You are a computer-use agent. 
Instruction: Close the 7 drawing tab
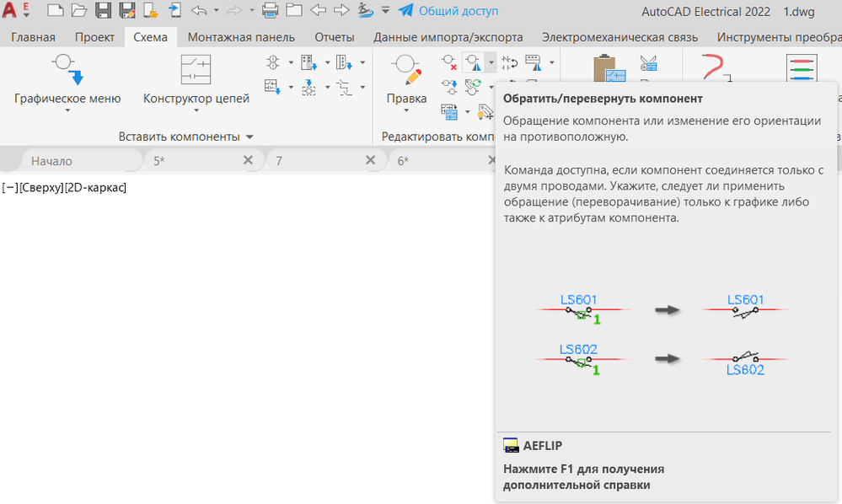point(370,160)
